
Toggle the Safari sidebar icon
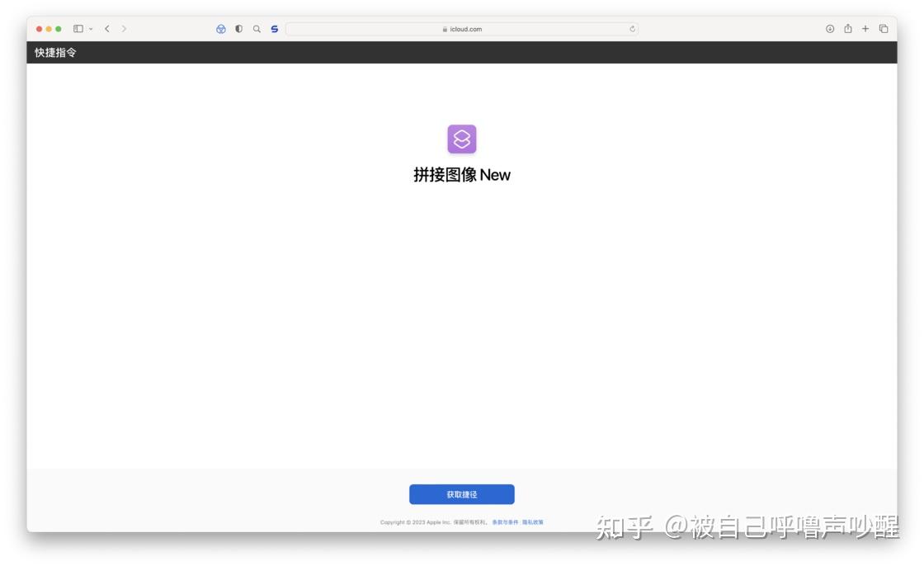tap(78, 28)
